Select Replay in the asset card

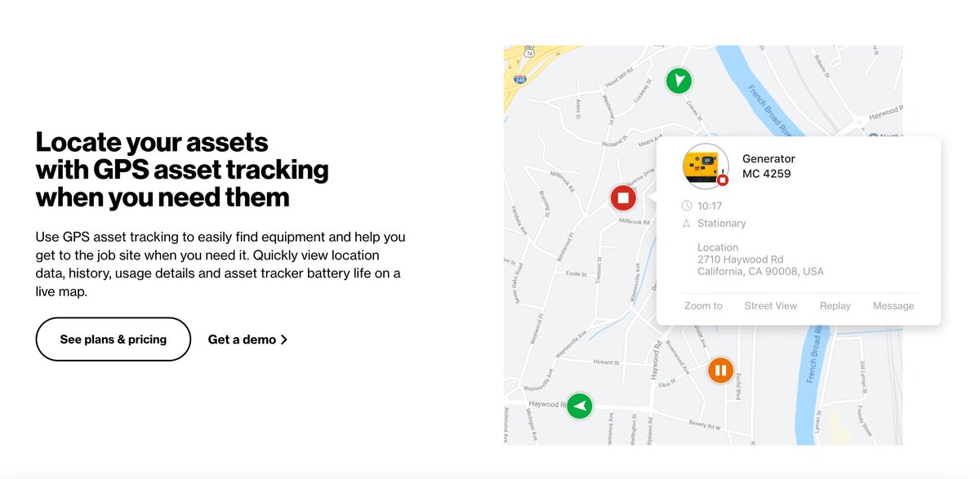coord(835,306)
